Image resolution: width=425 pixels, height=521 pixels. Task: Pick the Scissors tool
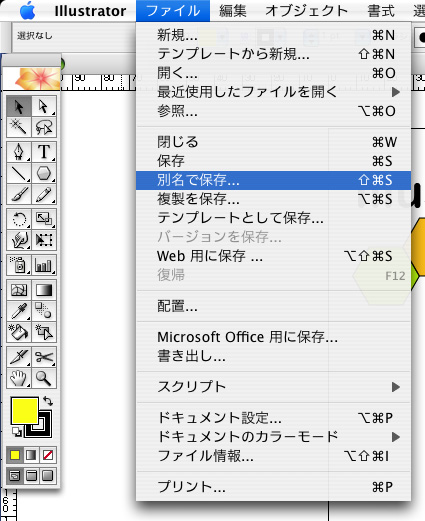pos(44,357)
